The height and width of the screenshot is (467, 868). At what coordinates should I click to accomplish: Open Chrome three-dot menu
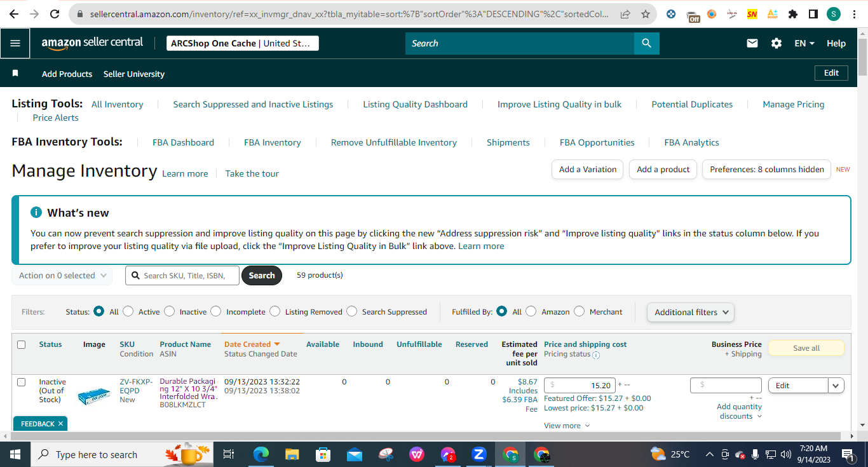[x=853, y=14]
